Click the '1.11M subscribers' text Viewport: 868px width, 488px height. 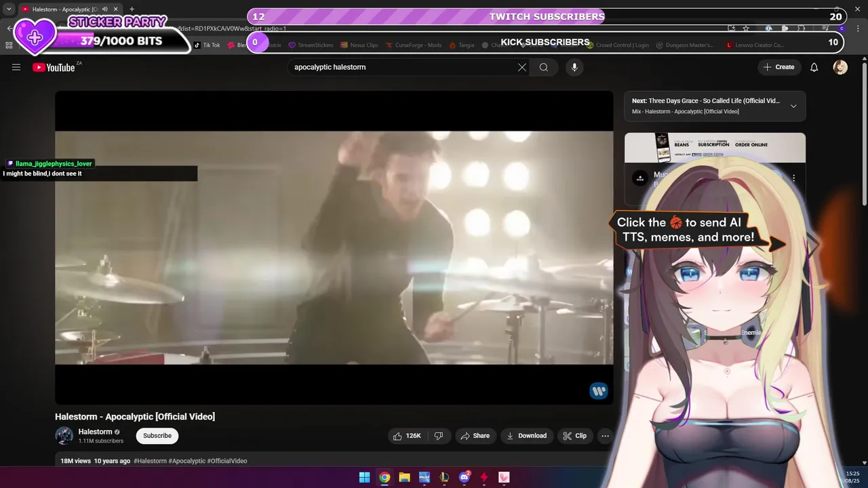point(101,441)
